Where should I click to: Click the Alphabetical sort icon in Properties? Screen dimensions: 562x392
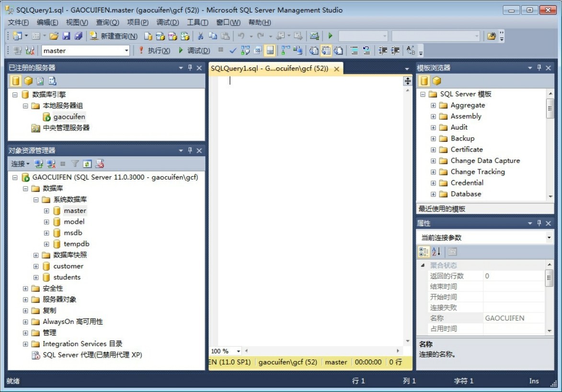pos(436,252)
